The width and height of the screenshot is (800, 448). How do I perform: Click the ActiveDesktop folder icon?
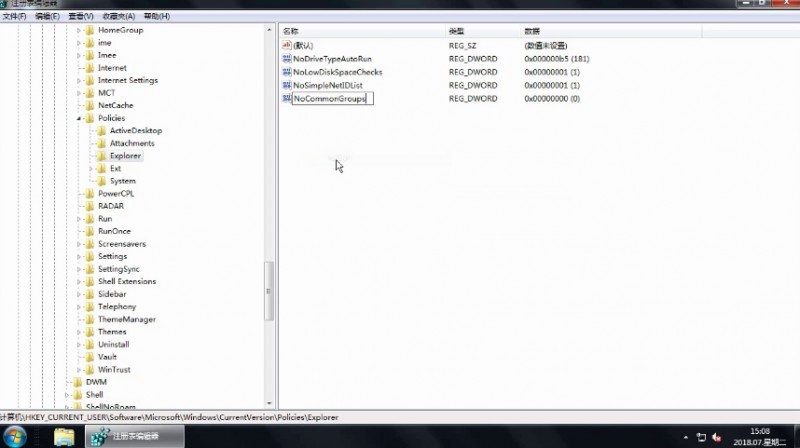pos(101,131)
